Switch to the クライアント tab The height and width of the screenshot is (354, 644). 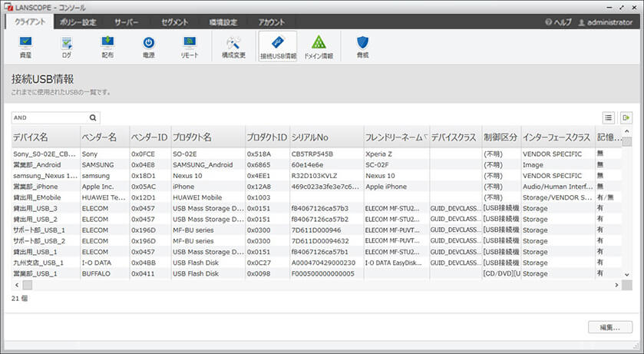point(30,22)
